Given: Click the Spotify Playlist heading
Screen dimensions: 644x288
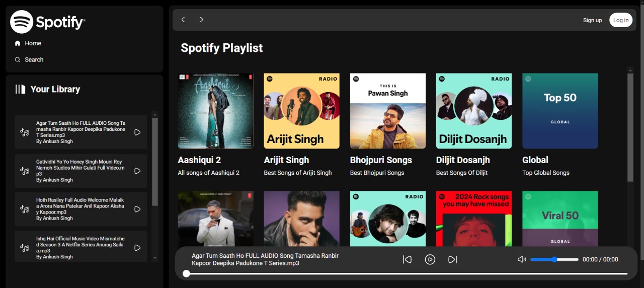Looking at the screenshot, I should click(x=222, y=48).
